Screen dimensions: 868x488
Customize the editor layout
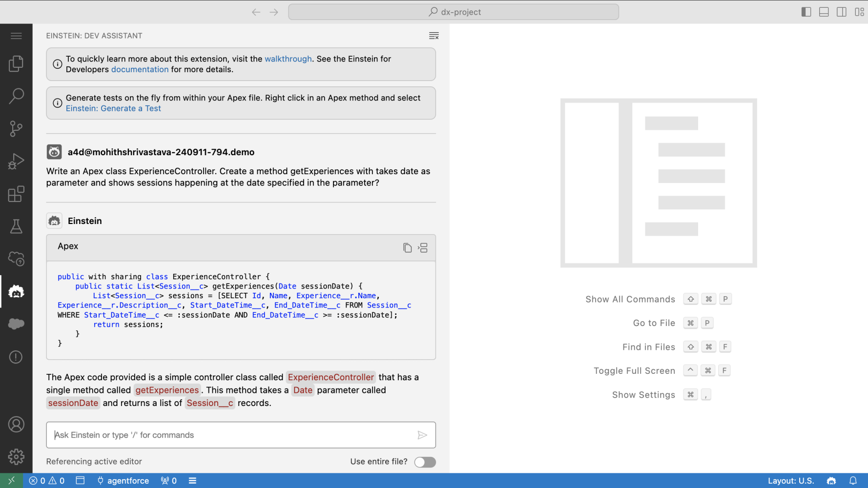pyautogui.click(x=860, y=12)
